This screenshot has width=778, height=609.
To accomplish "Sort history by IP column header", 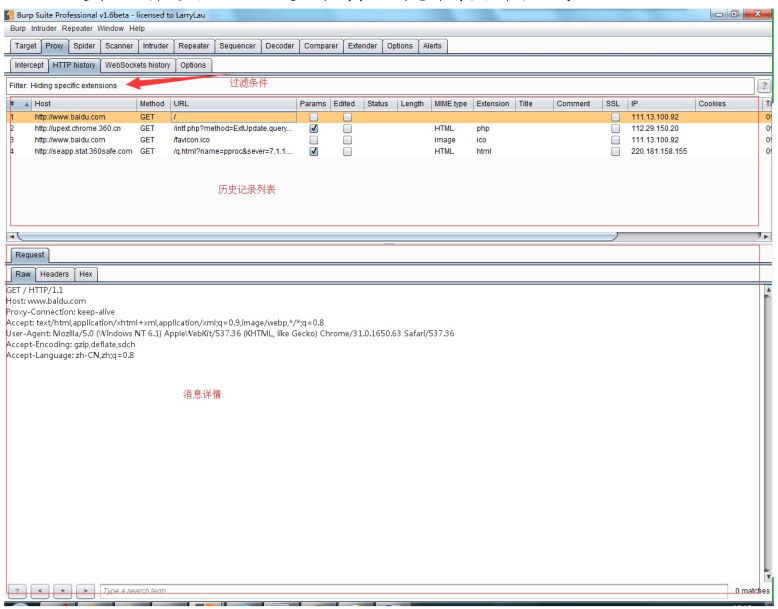I will (x=661, y=104).
